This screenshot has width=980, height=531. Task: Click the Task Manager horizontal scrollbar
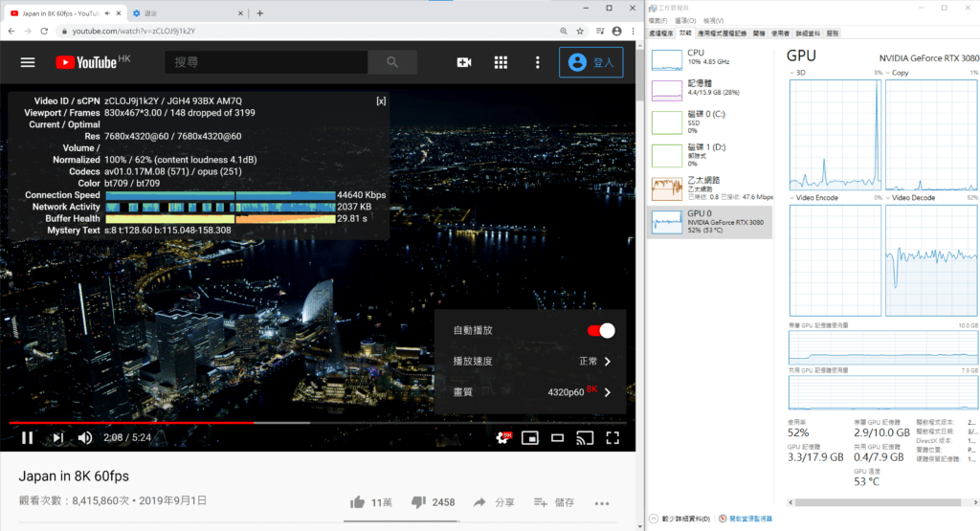[878, 502]
